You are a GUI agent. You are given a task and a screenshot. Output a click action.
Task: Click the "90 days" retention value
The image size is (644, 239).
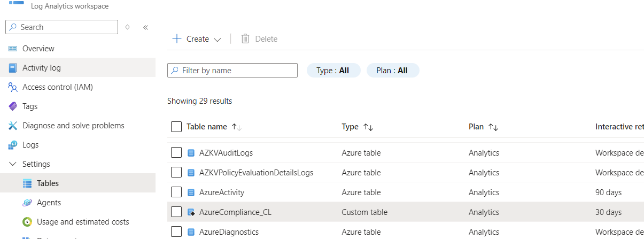(609, 192)
